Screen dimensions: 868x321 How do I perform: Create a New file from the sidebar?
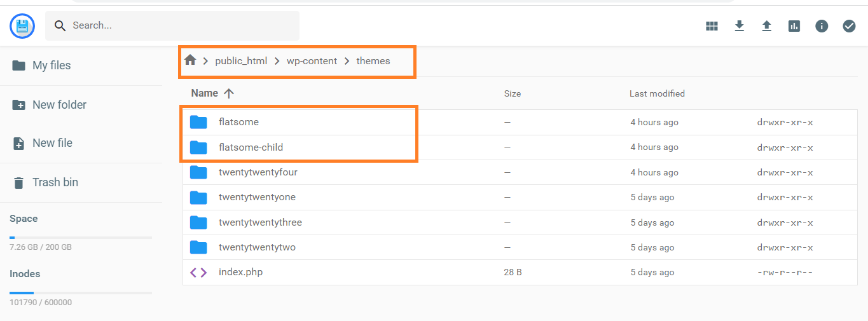click(52, 143)
